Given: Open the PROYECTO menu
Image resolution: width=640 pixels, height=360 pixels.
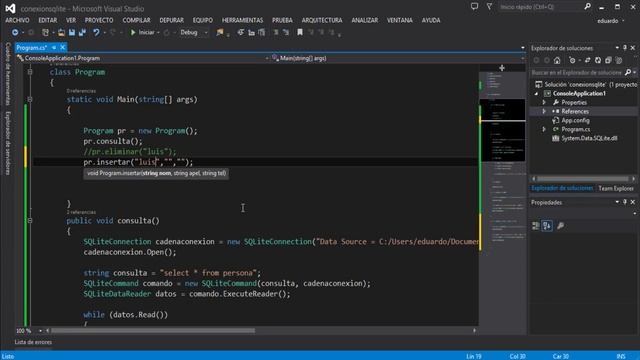Looking at the screenshot, I should coord(99,20).
